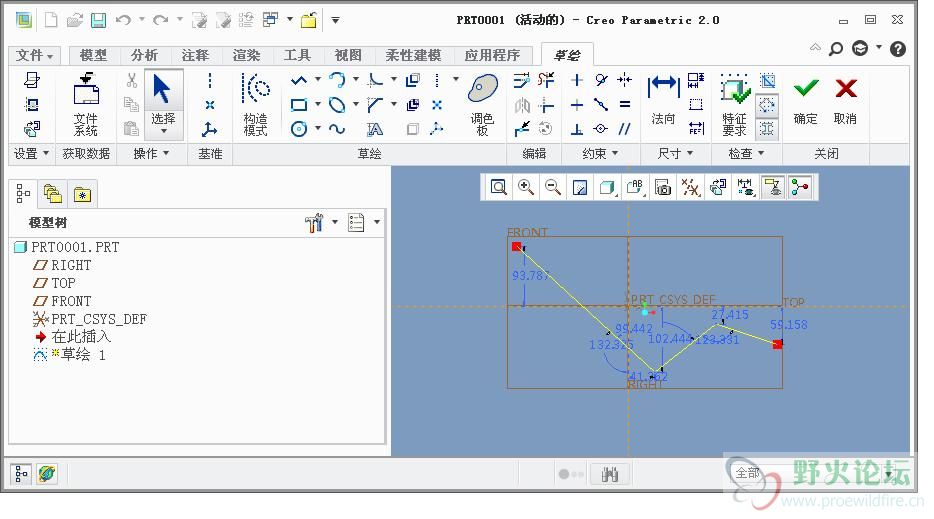Select the ellipse sketch tool
Screen dimensions: 934x519
point(337,105)
